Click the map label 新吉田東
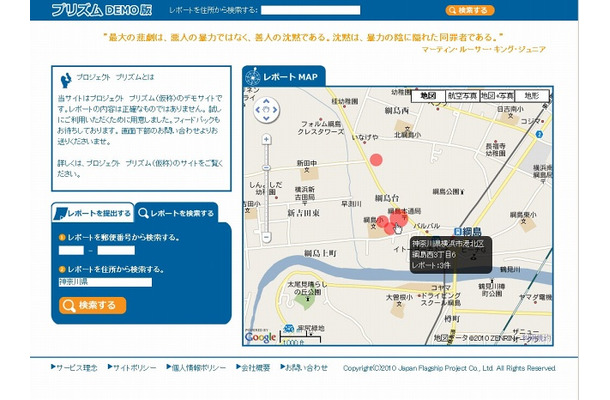The height and width of the screenshot is (400, 610). [303, 213]
